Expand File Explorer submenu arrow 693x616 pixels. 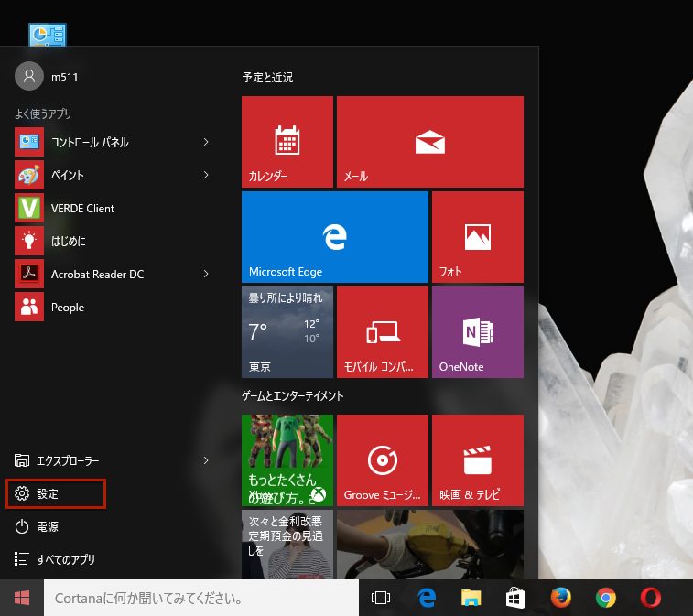pyautogui.click(x=206, y=460)
